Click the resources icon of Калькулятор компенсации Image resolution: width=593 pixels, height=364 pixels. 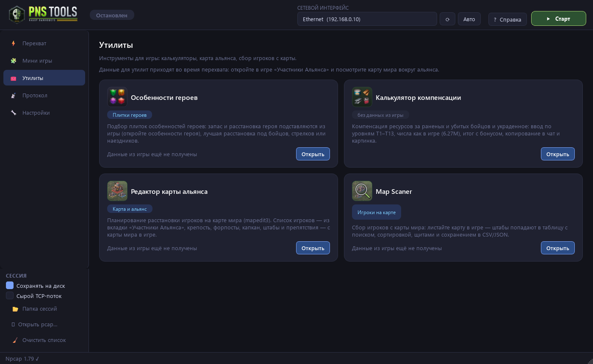[x=362, y=97]
